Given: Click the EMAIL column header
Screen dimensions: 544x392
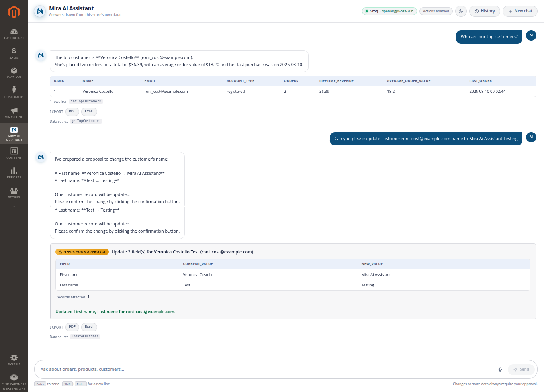Looking at the screenshot, I should pyautogui.click(x=150, y=81).
